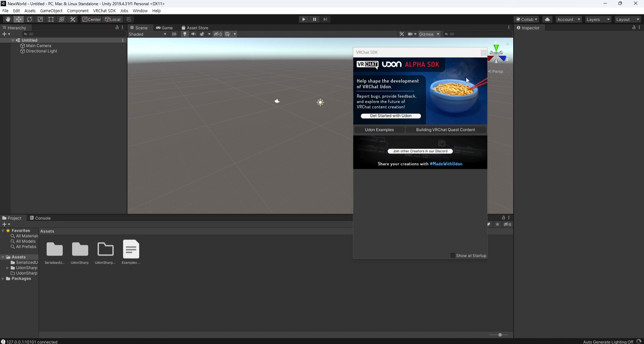Screen dimensions: 644x344
Task: Toggle Show at Startup checkbox
Action: 452,256
